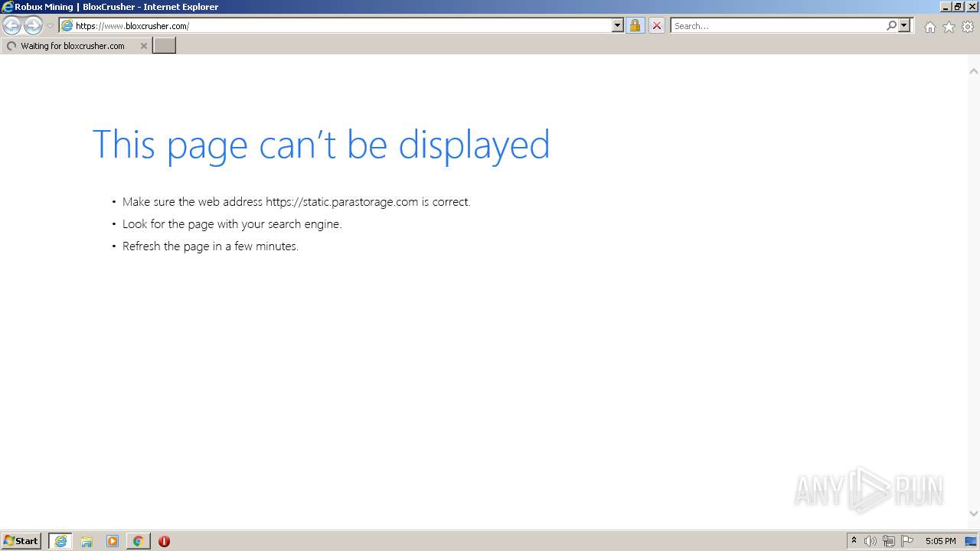Open the Tools gear icon
The image size is (980, 551).
[x=968, y=27]
